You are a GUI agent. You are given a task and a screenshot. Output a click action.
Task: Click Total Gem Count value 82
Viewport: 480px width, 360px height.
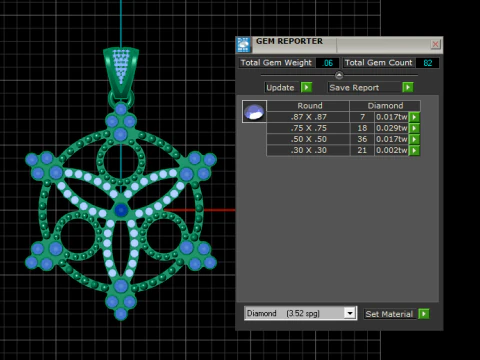428,63
